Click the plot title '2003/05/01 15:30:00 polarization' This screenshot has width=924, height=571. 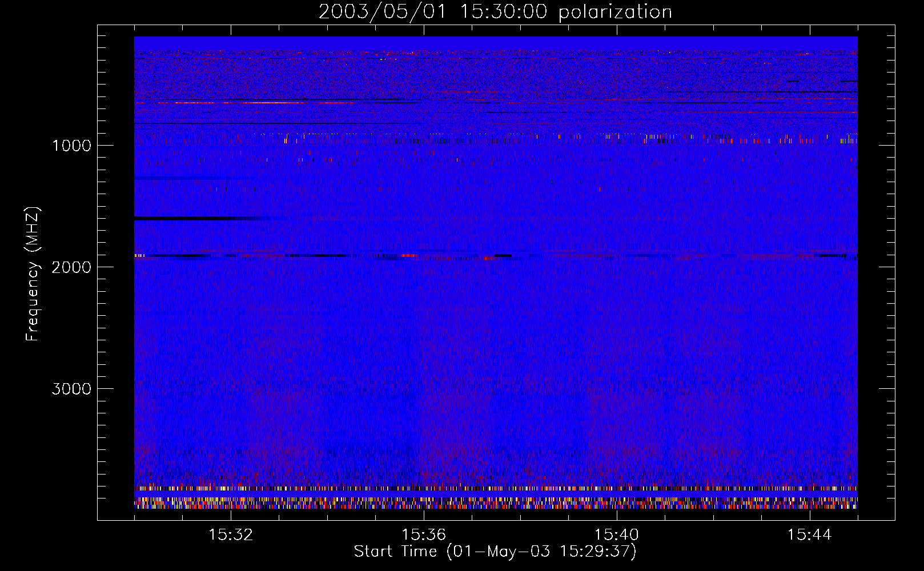click(495, 12)
